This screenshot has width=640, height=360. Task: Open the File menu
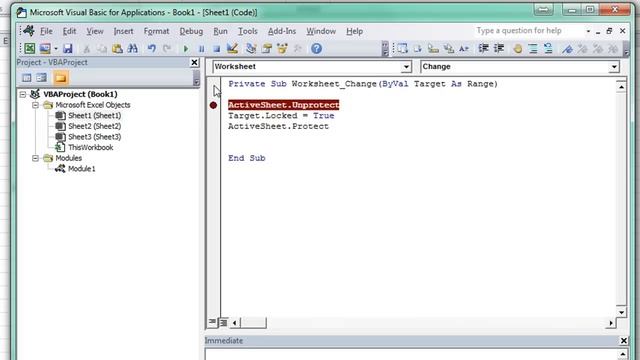coord(46,31)
